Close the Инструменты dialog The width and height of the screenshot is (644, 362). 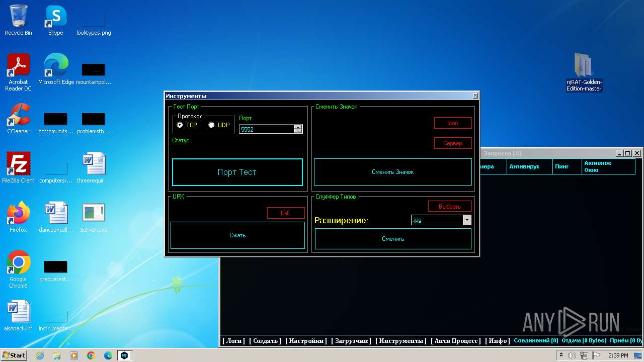coord(475,96)
